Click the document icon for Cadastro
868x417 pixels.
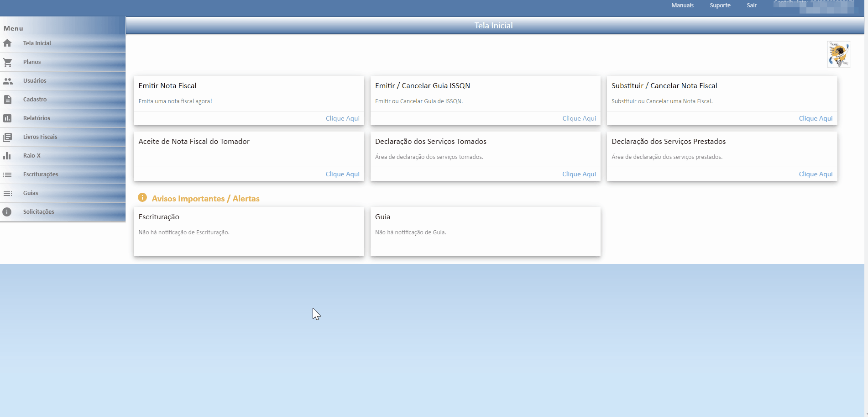(x=7, y=100)
